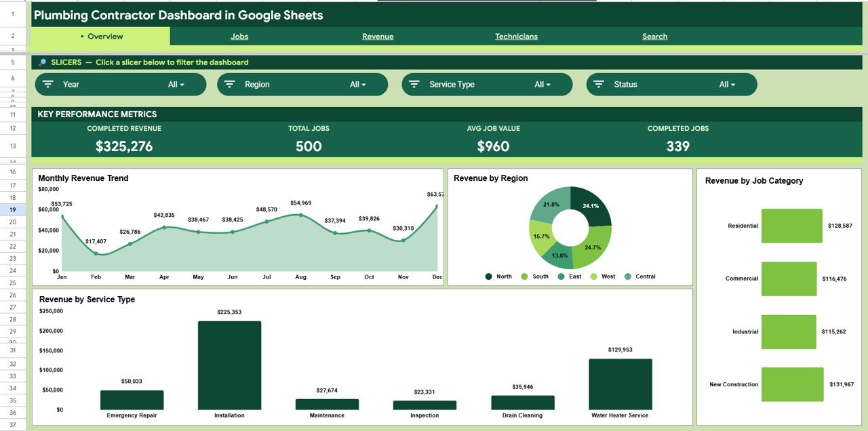Click the Installation bar in service chart

(229, 365)
